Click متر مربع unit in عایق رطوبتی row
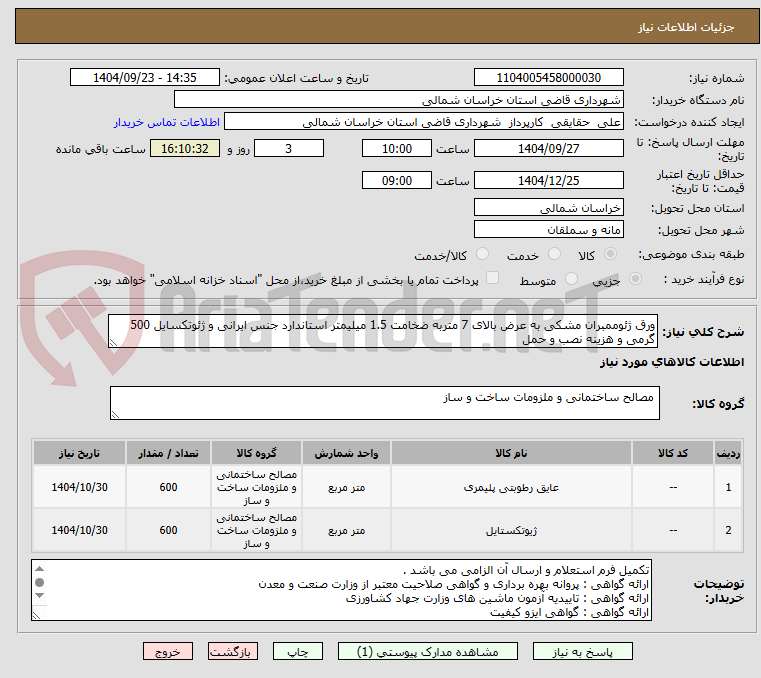This screenshot has width=761, height=678. point(346,487)
